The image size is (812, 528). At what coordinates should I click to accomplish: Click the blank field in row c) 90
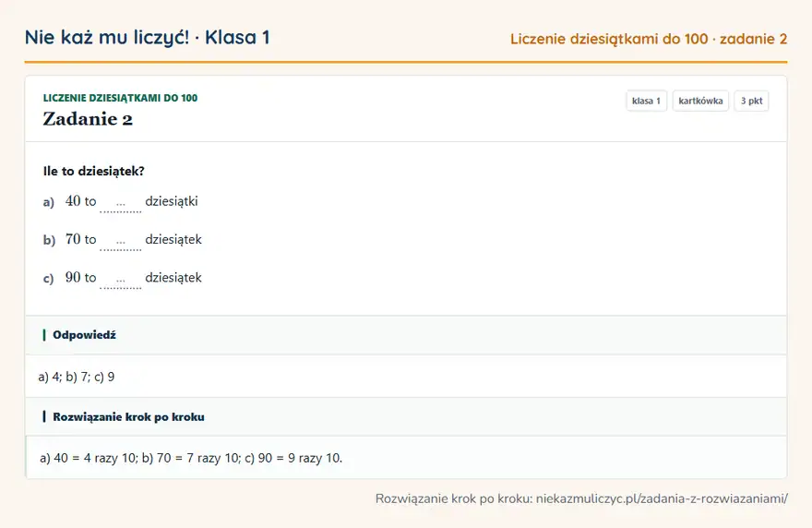click(121, 280)
